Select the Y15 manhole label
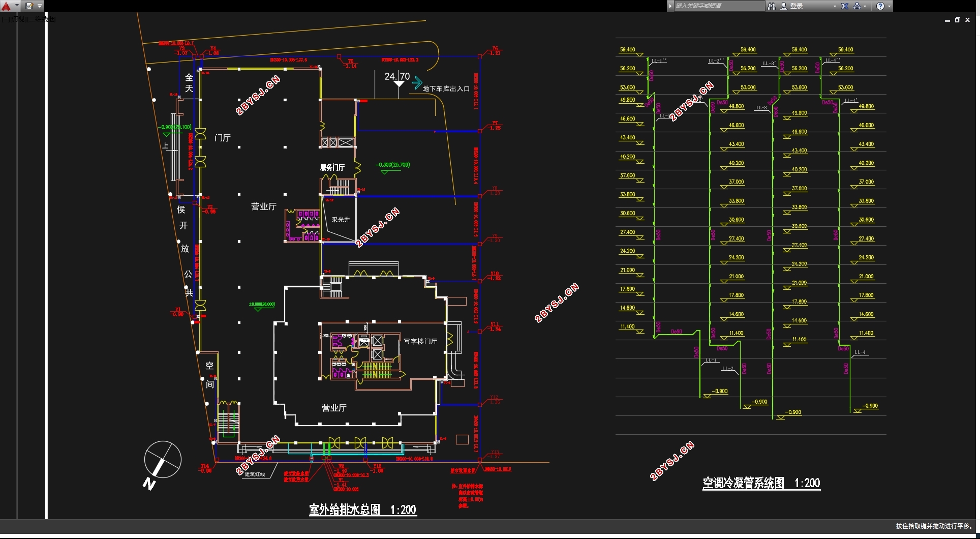The width and height of the screenshot is (980, 539). 377,466
